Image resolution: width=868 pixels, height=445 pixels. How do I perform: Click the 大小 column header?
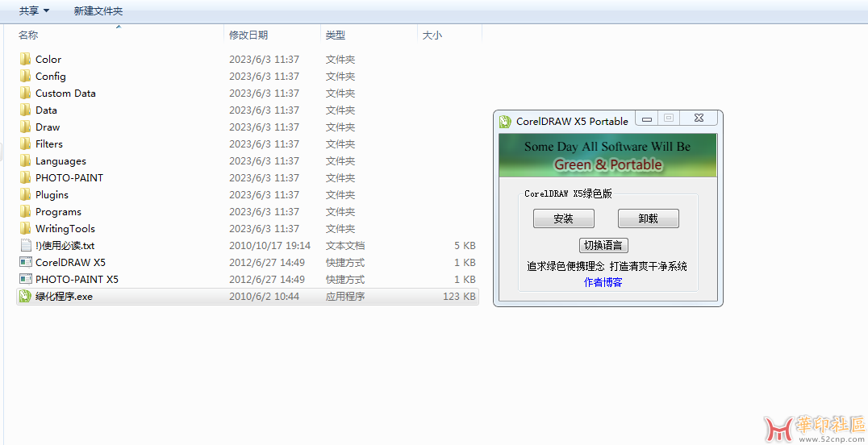(x=432, y=35)
